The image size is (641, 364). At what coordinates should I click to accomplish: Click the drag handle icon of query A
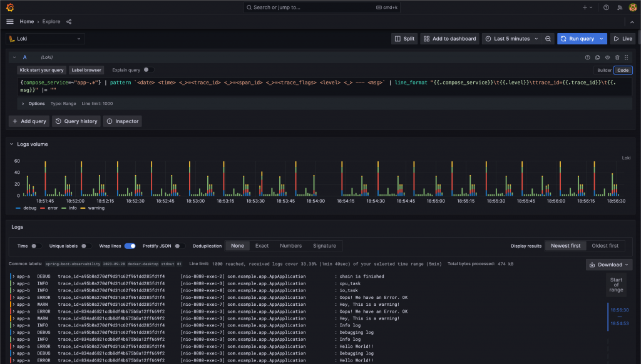[626, 58]
